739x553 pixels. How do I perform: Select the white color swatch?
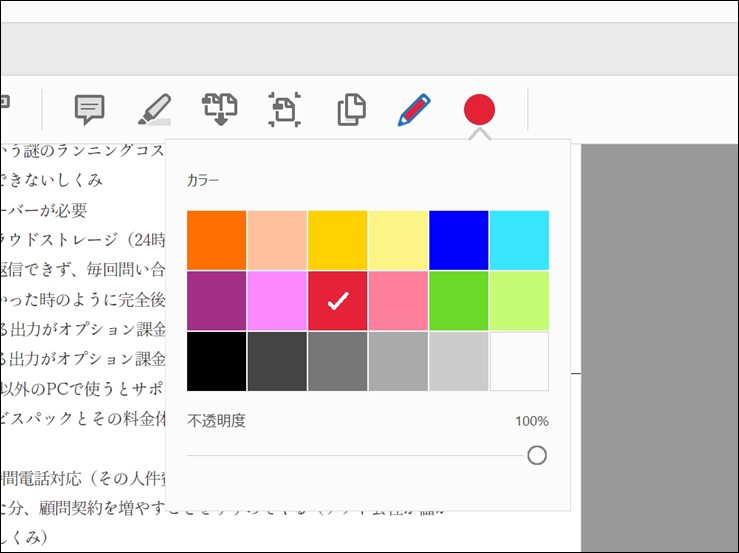click(x=519, y=362)
